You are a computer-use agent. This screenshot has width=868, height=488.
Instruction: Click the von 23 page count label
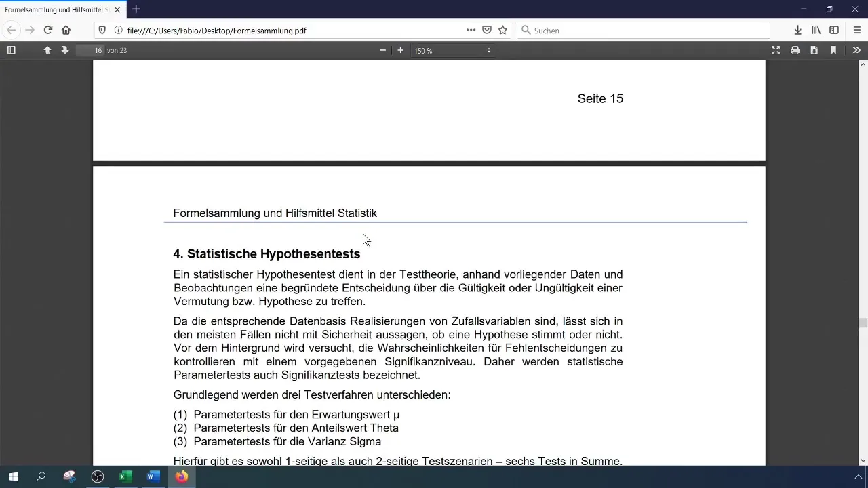pyautogui.click(x=117, y=50)
